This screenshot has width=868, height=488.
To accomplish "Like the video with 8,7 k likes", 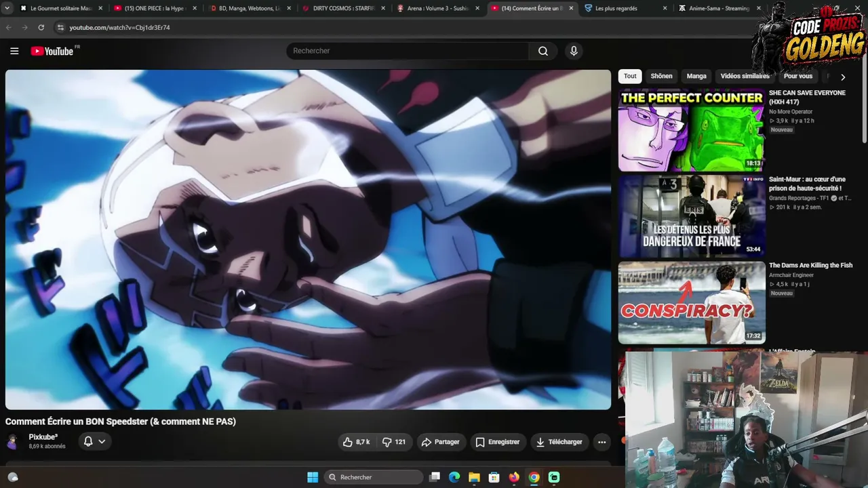I will [x=356, y=442].
